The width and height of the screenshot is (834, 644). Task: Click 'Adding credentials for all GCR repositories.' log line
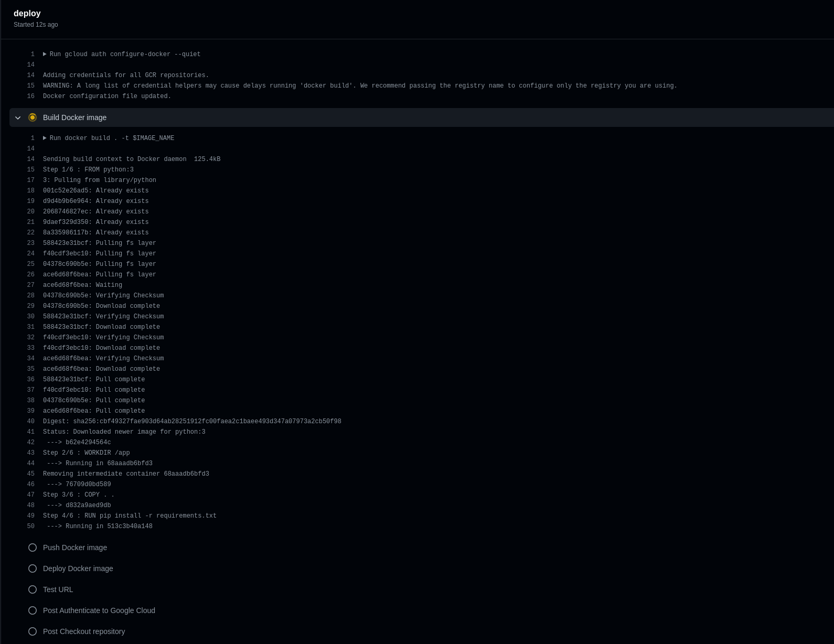126,75
